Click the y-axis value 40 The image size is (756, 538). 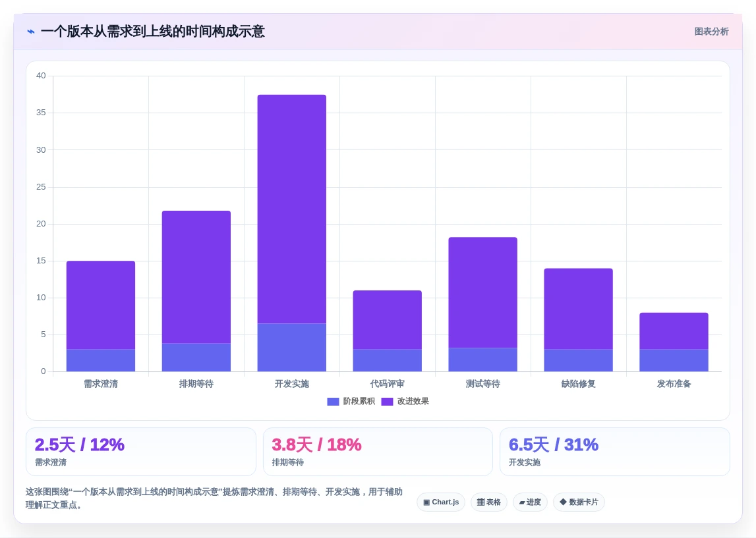point(41,76)
